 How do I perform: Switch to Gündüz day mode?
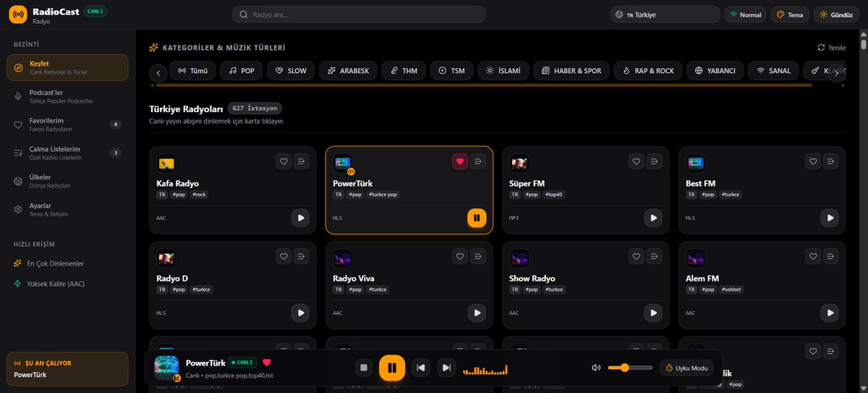point(836,14)
